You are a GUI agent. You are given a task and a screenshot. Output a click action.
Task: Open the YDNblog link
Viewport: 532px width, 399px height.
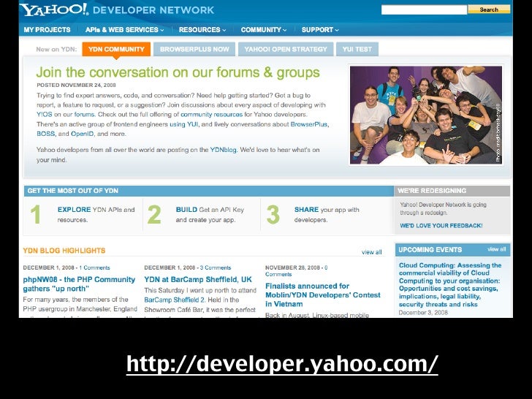coord(223,150)
